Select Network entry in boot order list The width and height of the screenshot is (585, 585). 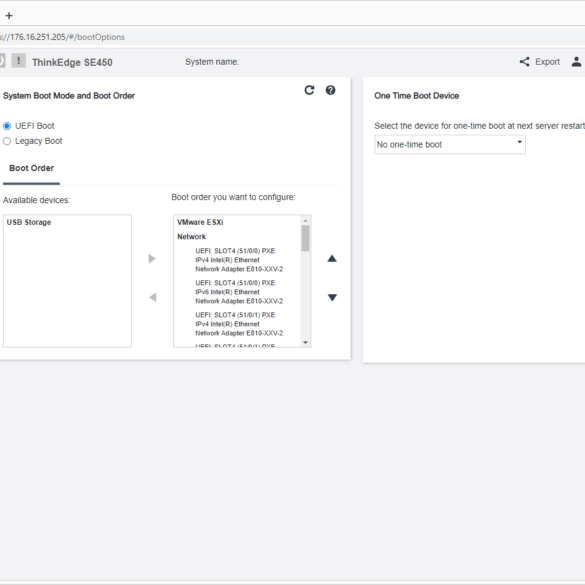tap(191, 237)
